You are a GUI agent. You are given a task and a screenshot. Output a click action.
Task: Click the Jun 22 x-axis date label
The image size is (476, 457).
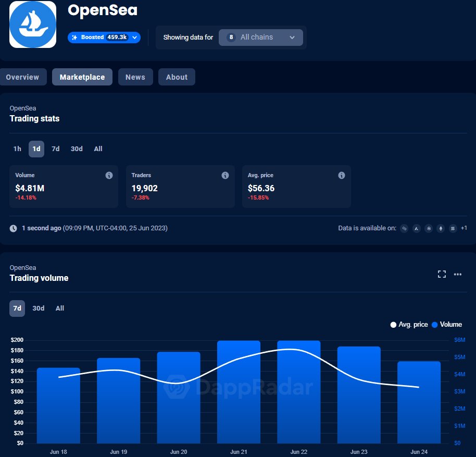pos(299,452)
